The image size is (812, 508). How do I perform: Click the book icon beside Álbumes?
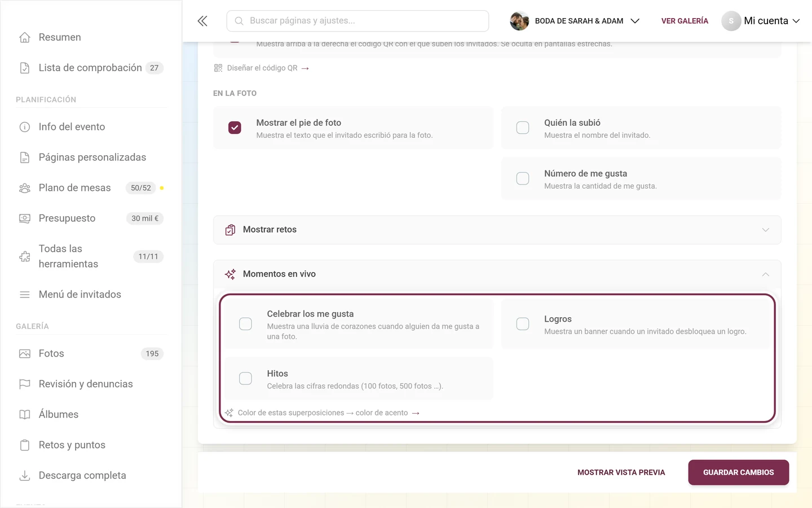pos(25,415)
